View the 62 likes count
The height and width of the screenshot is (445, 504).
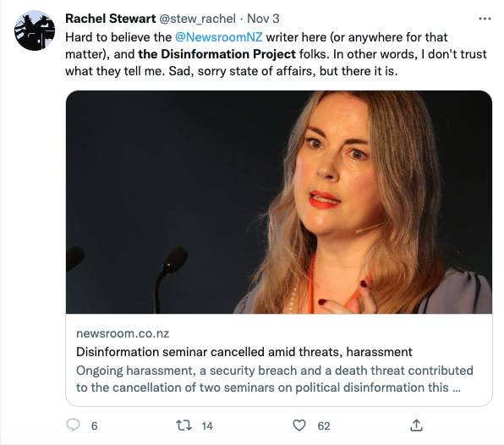coord(324,426)
